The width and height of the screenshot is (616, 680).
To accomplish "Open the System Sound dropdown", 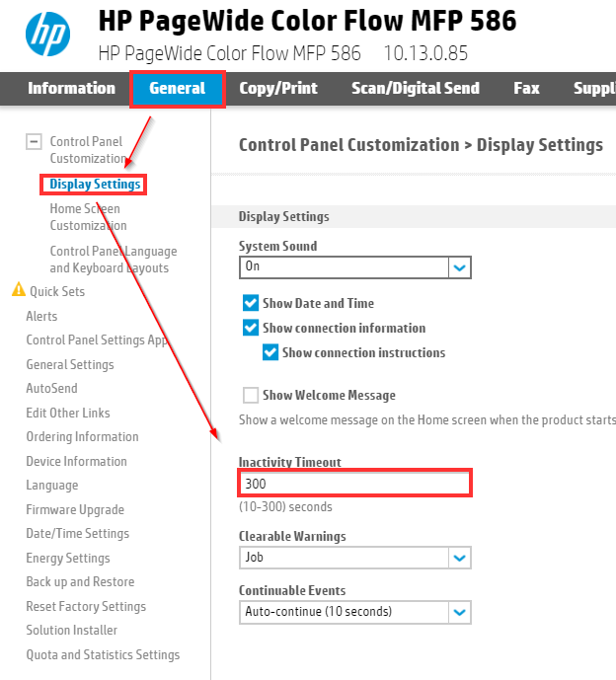I will point(459,266).
